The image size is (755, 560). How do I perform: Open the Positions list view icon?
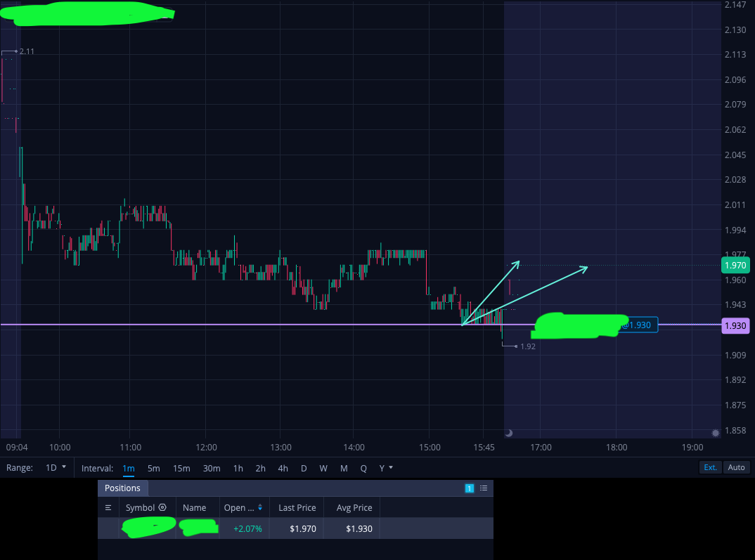coord(484,488)
